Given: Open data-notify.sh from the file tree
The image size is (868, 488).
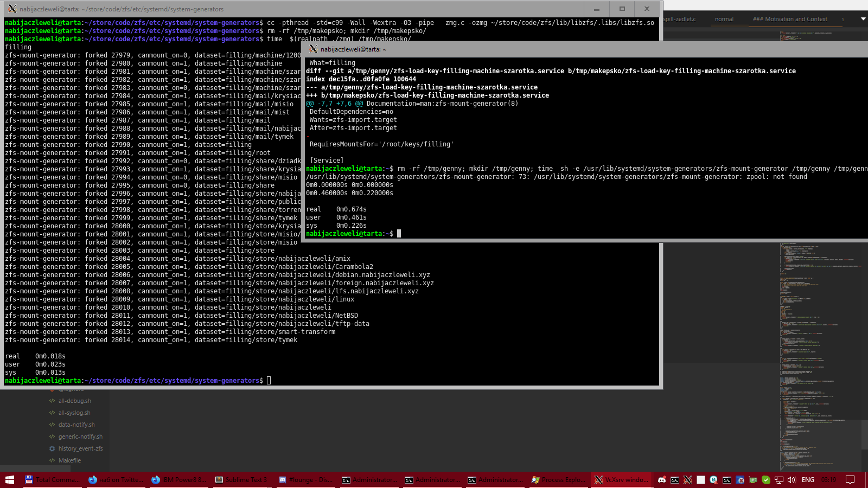Looking at the screenshot, I should click(76, 425).
